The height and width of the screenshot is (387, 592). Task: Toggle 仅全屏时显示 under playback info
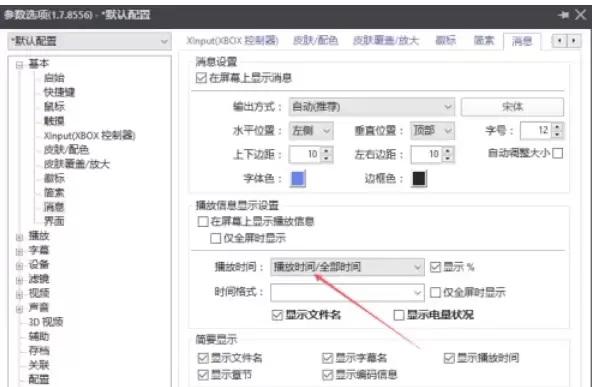tap(216, 238)
